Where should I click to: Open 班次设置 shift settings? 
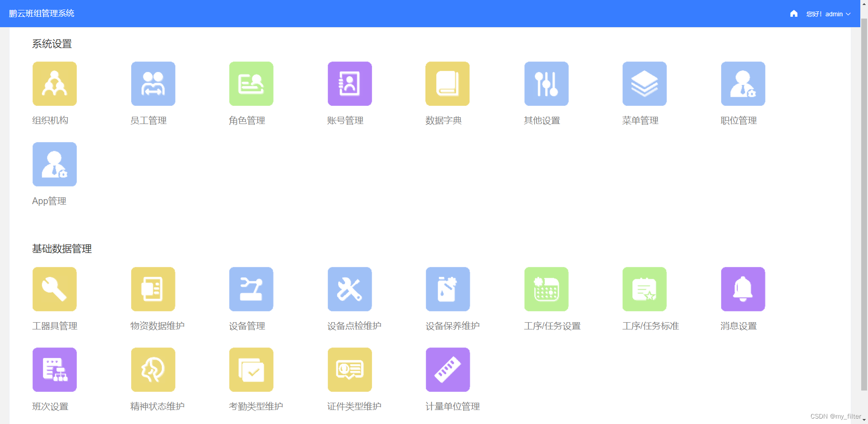pyautogui.click(x=54, y=370)
